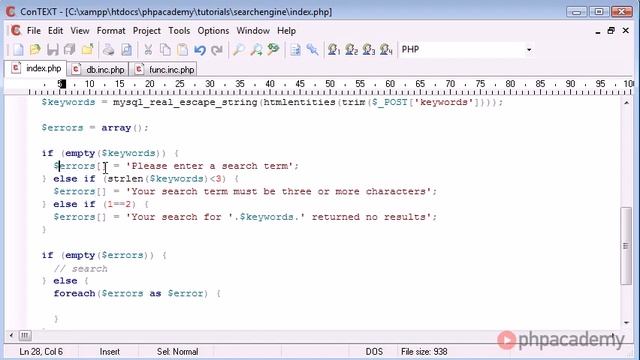Click the horizontal scrollbar left arrow
Screen dimensions: 640x360
coord(11,336)
